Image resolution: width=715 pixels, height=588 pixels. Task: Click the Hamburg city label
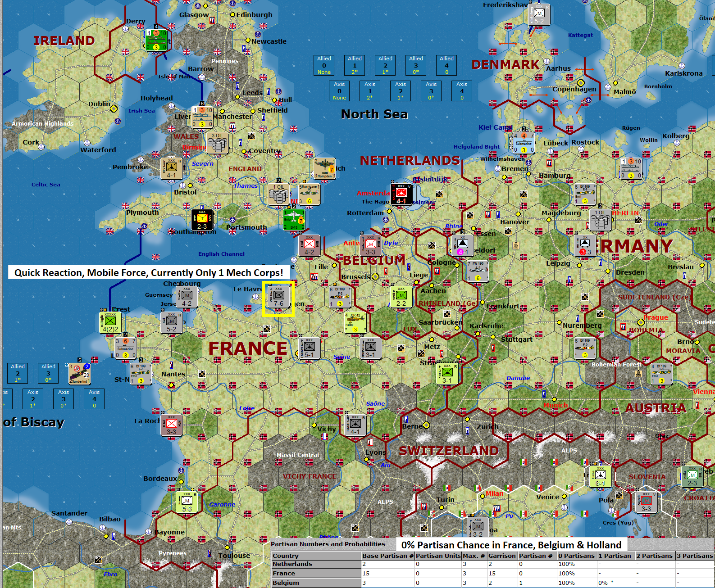coord(555,175)
